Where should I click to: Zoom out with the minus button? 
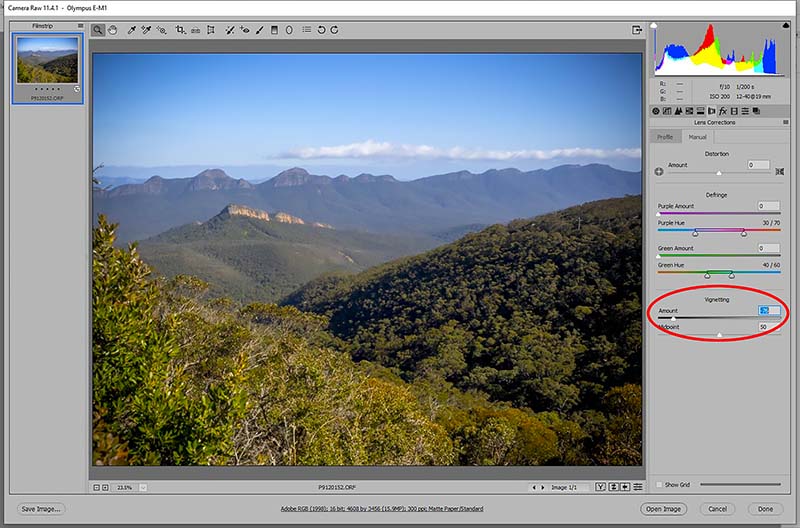pos(96,488)
